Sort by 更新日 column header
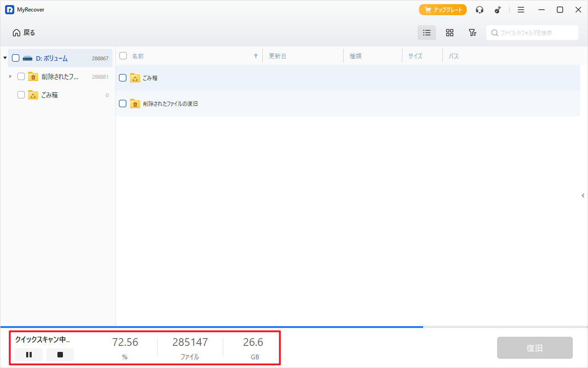Viewport: 588px width, 368px height. (x=277, y=56)
